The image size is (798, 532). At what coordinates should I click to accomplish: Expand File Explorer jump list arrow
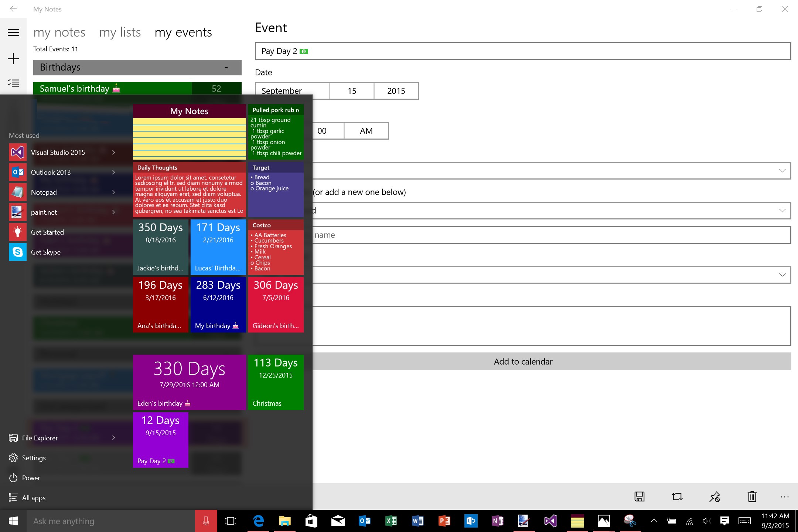[x=113, y=438]
